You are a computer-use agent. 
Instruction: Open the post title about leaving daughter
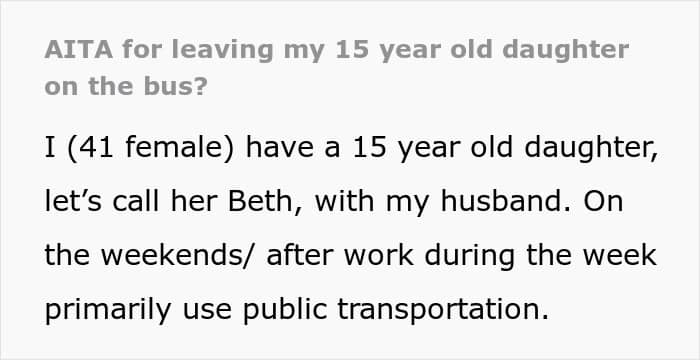click(337, 67)
